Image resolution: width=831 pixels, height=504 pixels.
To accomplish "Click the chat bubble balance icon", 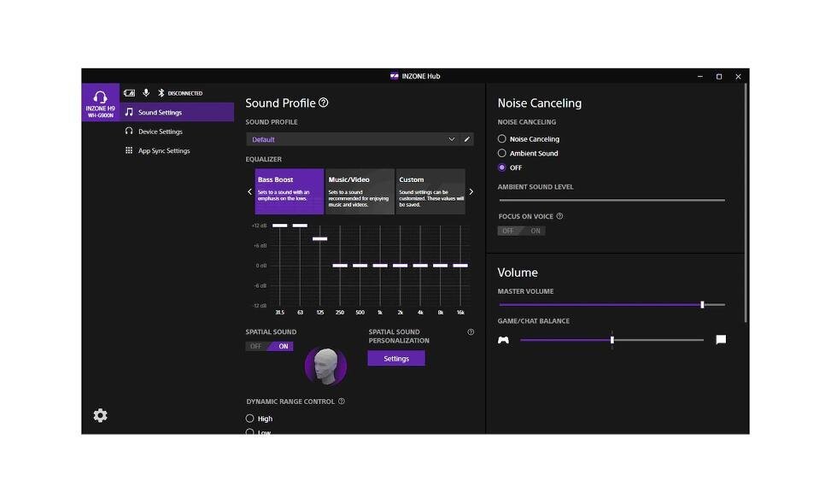I will [721, 340].
